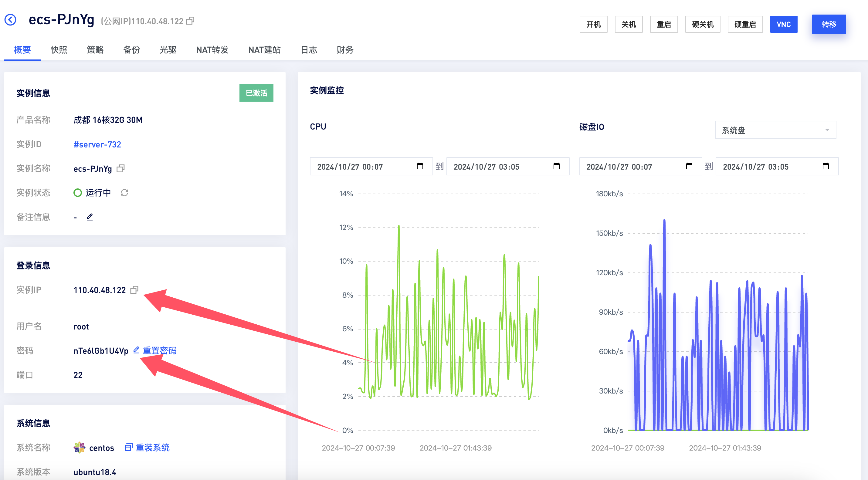Click the centos logo icon
The width and height of the screenshot is (868, 480).
(x=80, y=448)
